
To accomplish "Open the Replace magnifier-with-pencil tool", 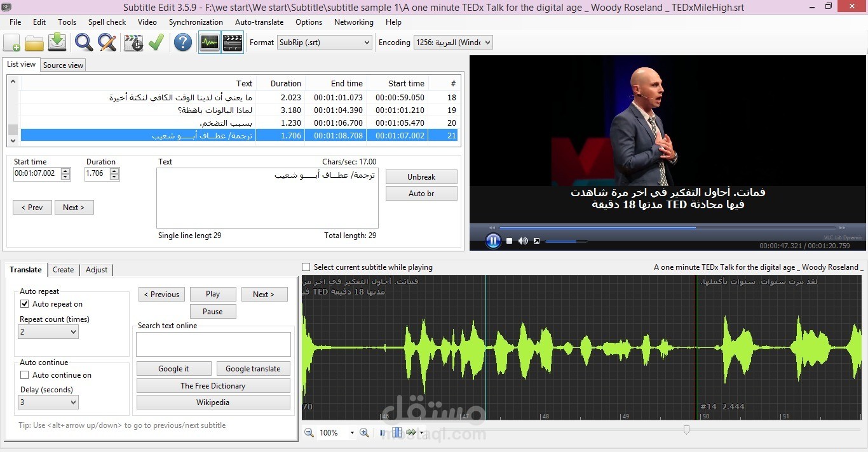I will coord(107,43).
